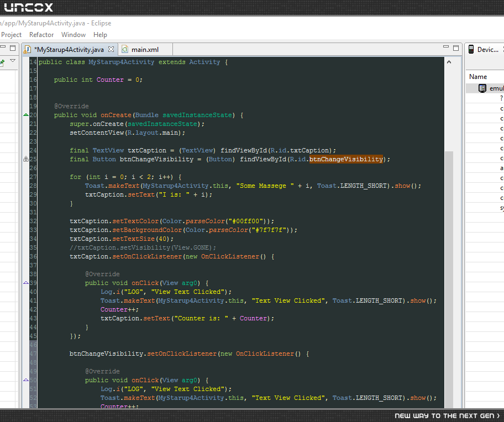Click the Counter field declaration on line 16

click(x=110, y=80)
